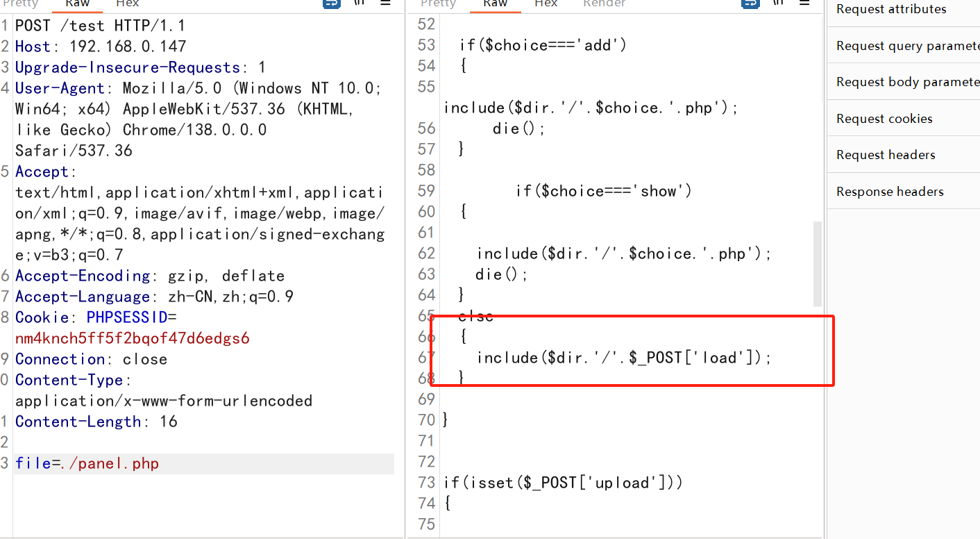Click the 'Content-Length: 16' line
Screen dimensions: 980x539
[x=96, y=422]
